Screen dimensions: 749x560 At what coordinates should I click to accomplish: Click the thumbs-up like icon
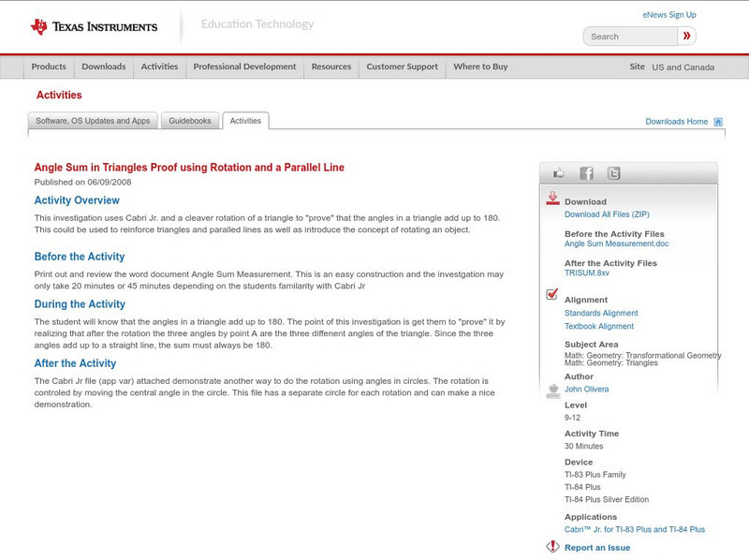(x=558, y=173)
